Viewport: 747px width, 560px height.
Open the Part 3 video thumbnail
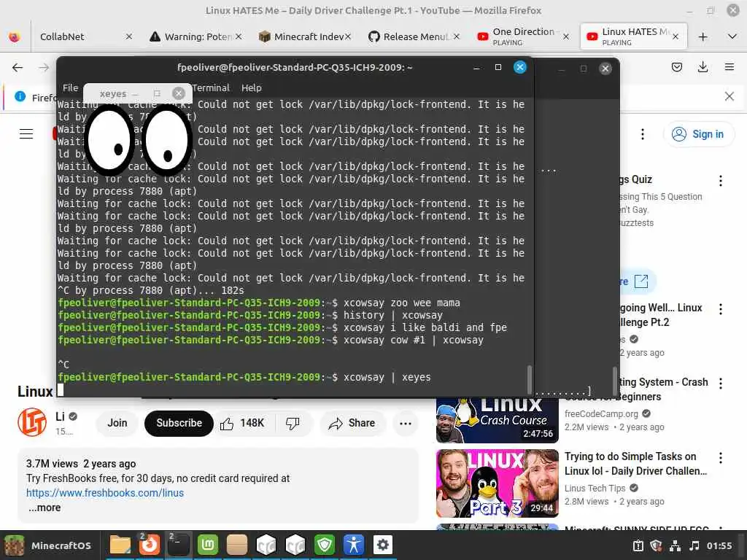click(x=497, y=483)
